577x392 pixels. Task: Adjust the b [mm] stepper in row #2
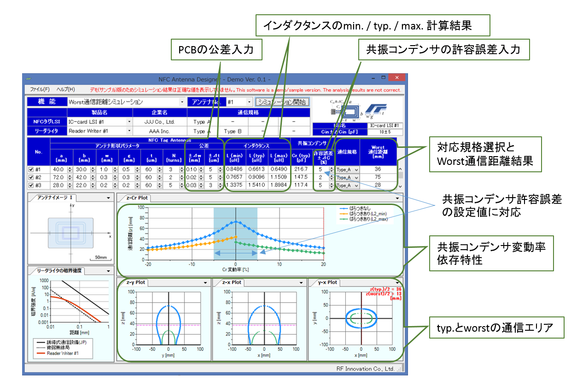[92, 177]
